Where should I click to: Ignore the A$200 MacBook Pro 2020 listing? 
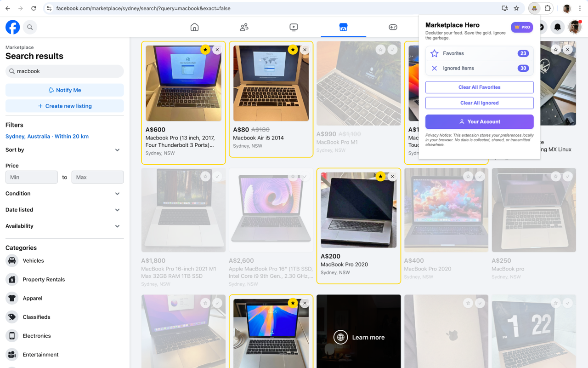(392, 177)
